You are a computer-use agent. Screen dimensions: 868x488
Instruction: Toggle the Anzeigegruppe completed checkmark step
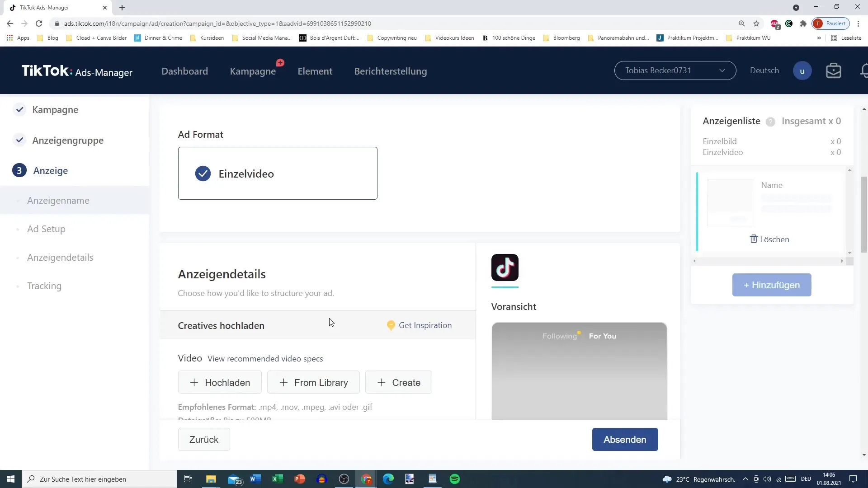pyautogui.click(x=20, y=140)
